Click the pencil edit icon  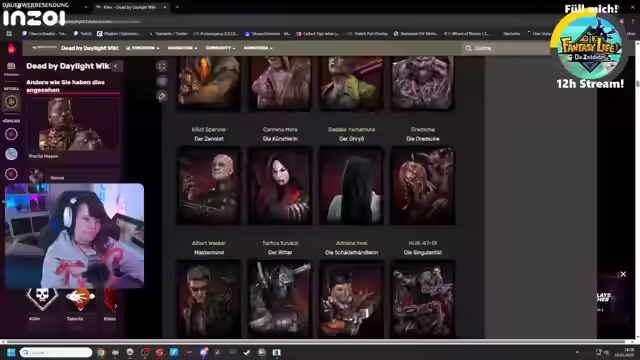(x=162, y=96)
